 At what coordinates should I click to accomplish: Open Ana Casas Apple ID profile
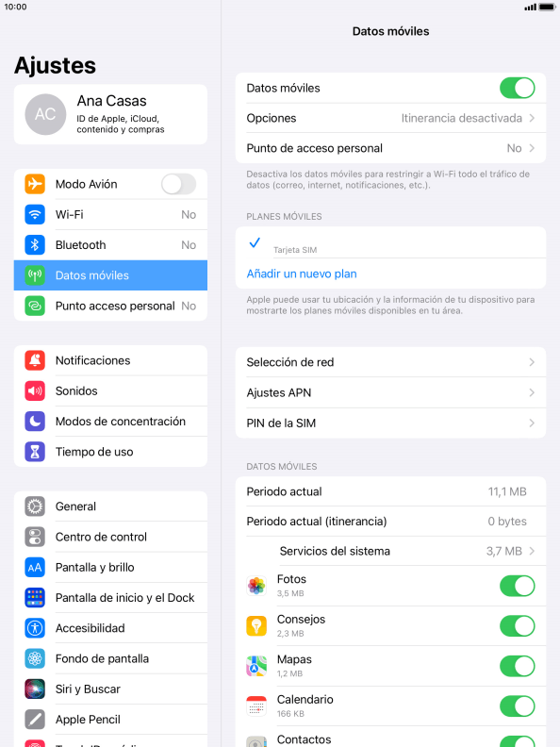point(110,114)
